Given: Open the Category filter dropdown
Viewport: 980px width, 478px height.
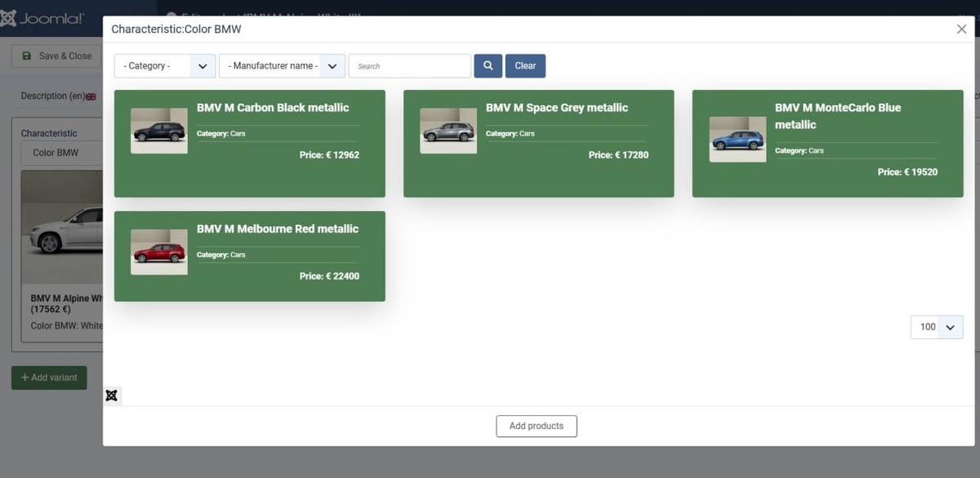Looking at the screenshot, I should coord(165,66).
